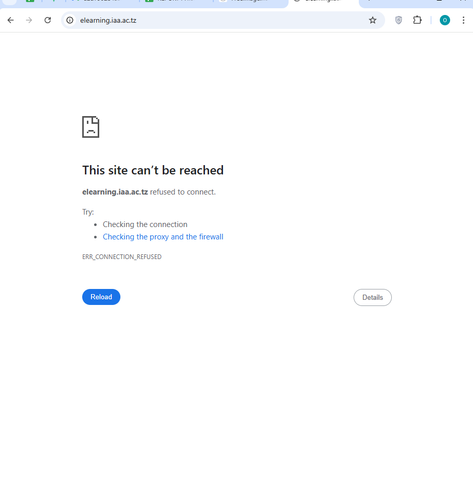The height and width of the screenshot is (500, 473).
Task: Open the Chrome three-dot menu
Action: point(463,20)
